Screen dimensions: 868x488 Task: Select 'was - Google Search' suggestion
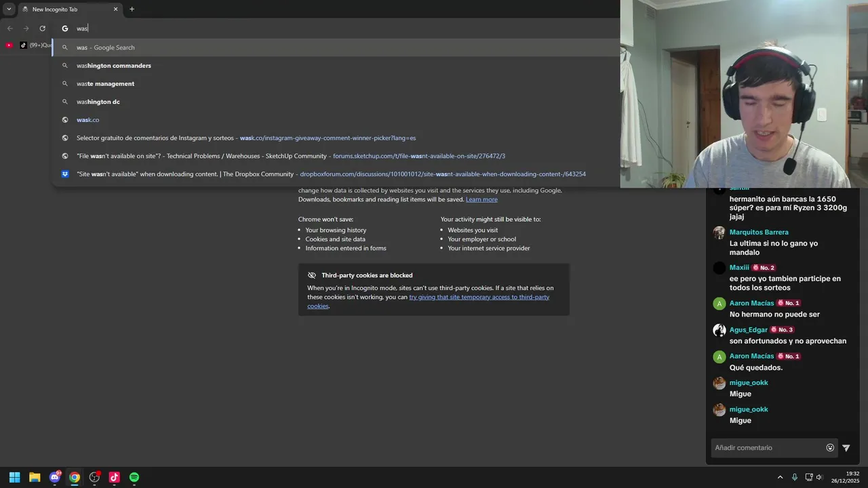[336, 47]
